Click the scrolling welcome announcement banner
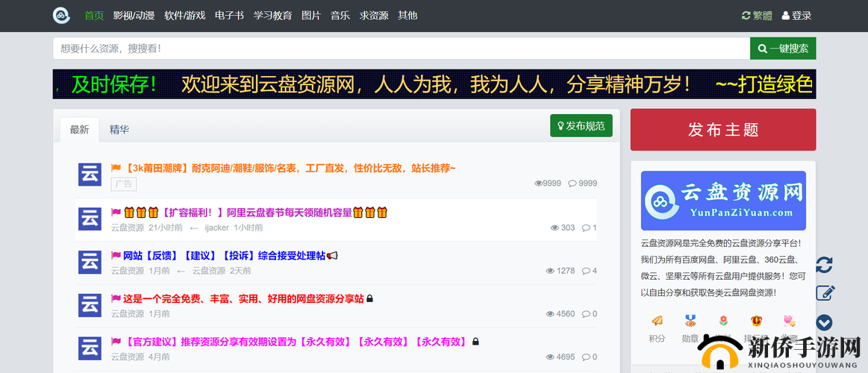This screenshot has height=373, width=868. 434,84
